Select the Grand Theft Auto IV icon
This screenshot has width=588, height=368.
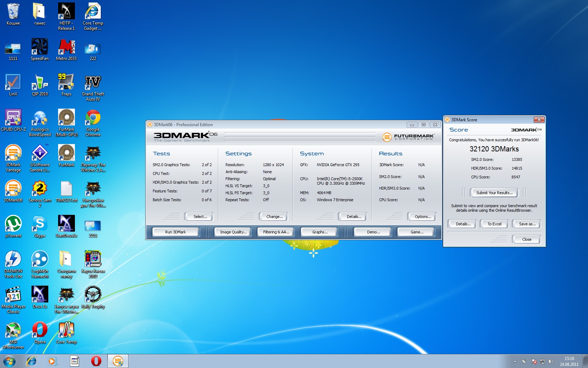point(93,87)
